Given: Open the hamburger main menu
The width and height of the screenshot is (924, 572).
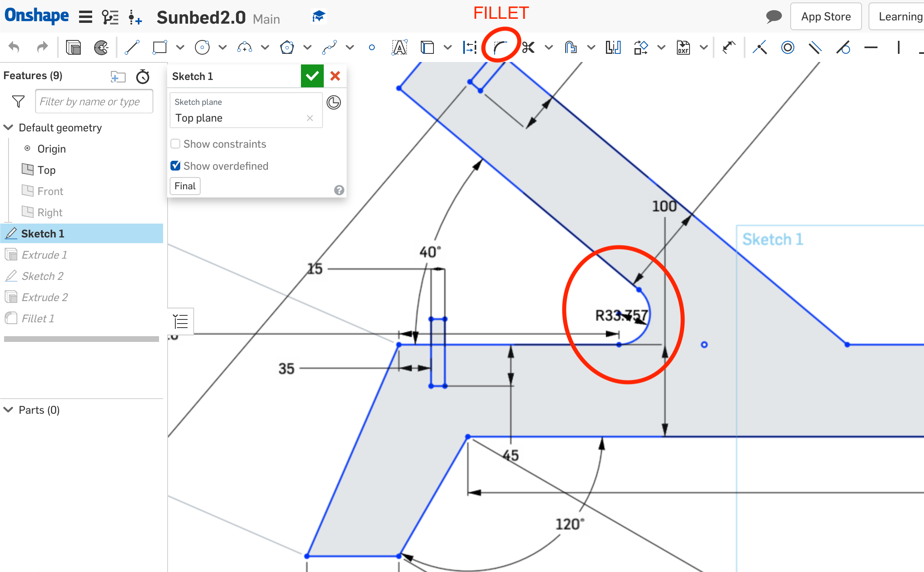Looking at the screenshot, I should click(86, 17).
